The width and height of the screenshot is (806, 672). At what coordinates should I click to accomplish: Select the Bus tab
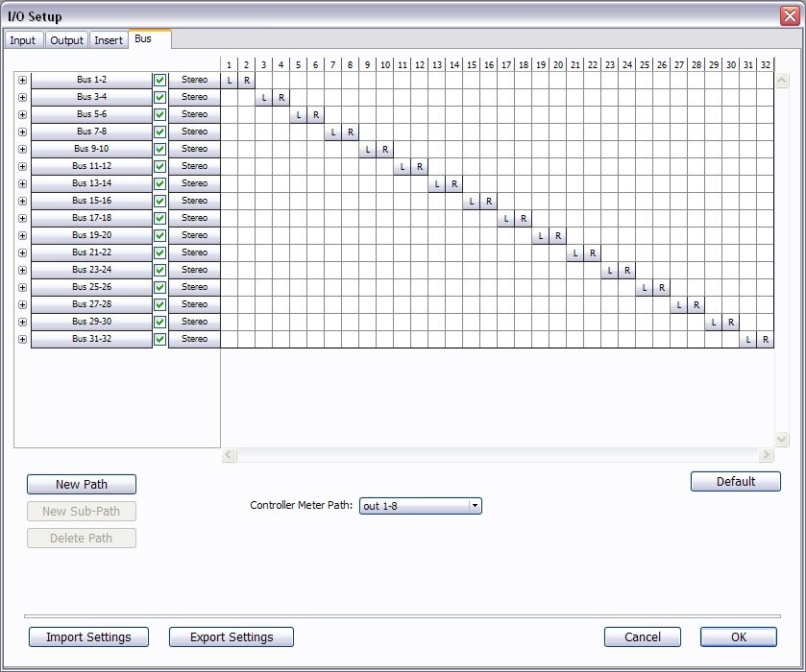[149, 39]
